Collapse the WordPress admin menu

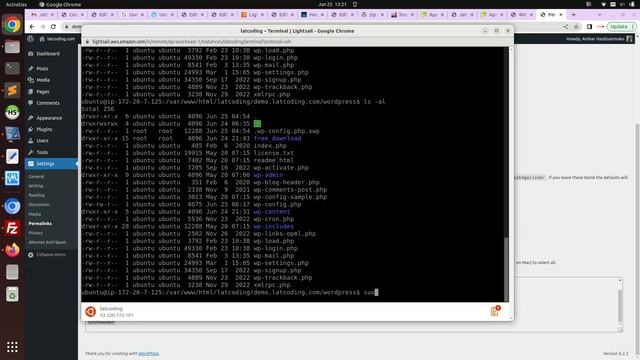pyautogui.click(x=47, y=255)
